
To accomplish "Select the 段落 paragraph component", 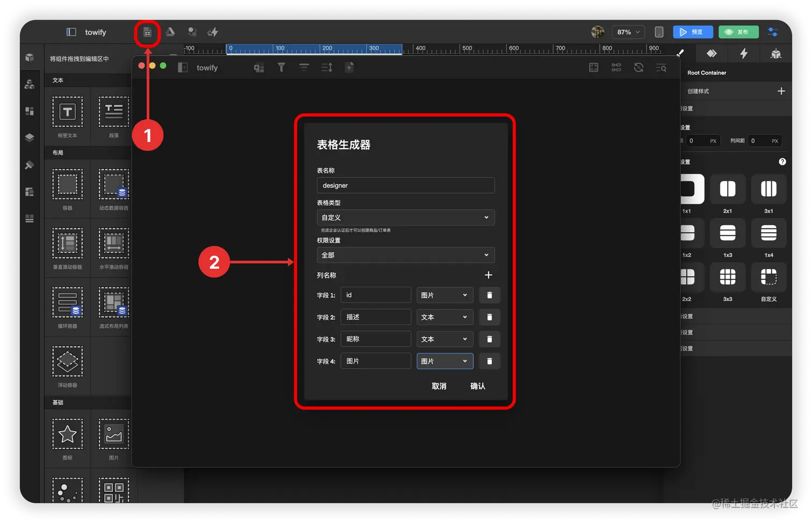I will pos(114,117).
